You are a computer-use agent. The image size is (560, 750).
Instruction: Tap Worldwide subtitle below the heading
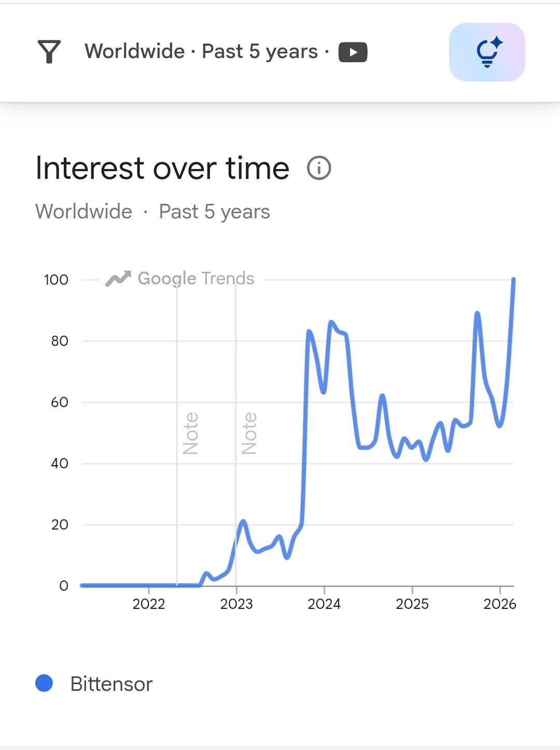coord(84,212)
